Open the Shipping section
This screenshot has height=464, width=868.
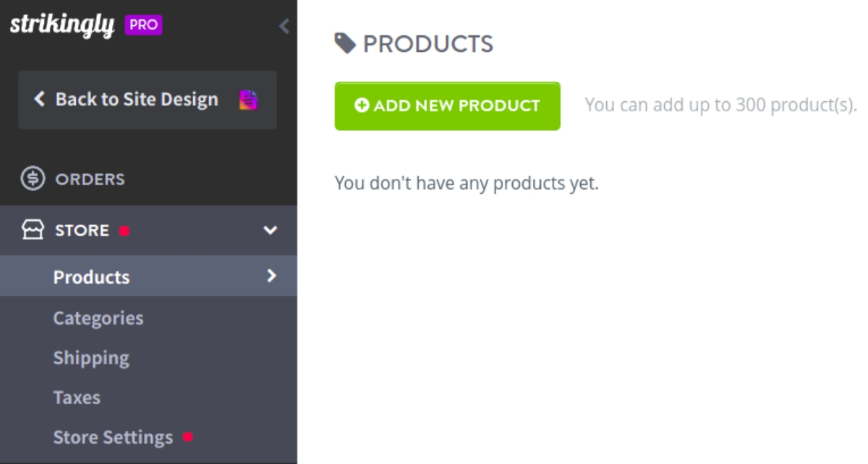tap(91, 357)
